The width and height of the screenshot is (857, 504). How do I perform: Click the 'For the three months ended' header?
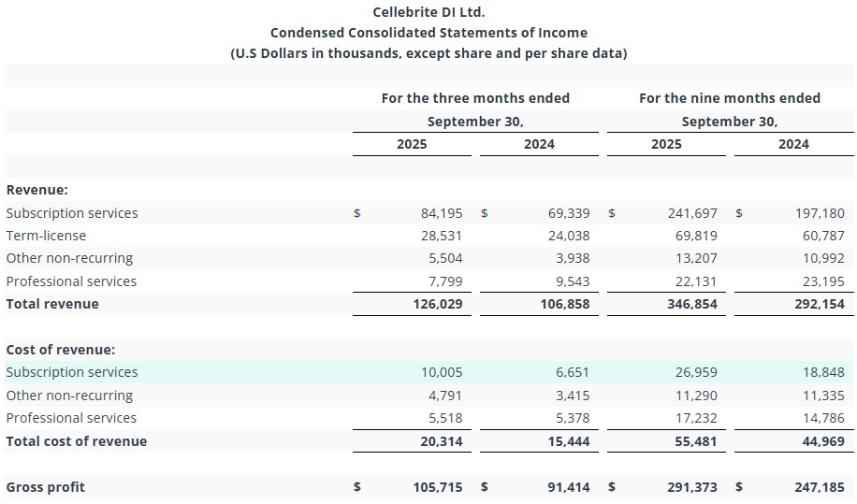475,98
